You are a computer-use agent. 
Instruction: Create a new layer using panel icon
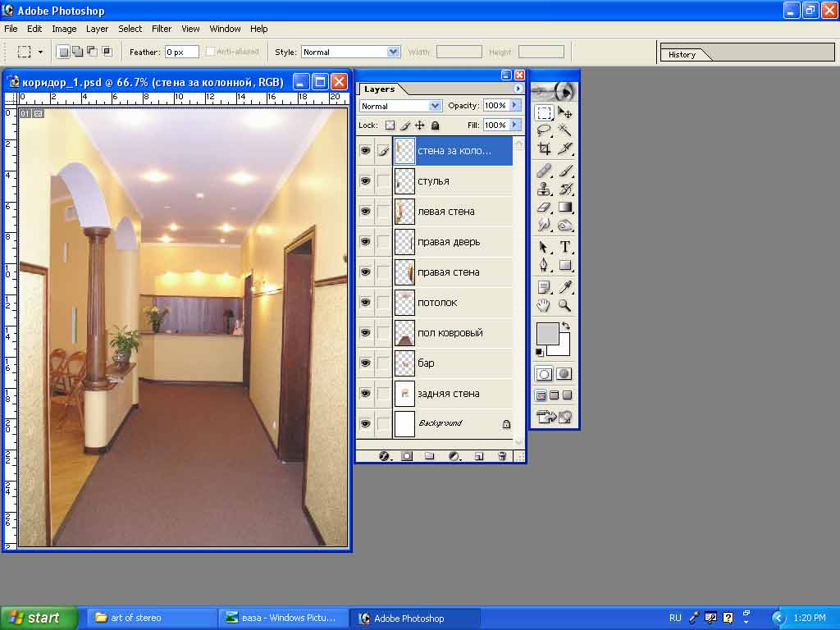[479, 456]
